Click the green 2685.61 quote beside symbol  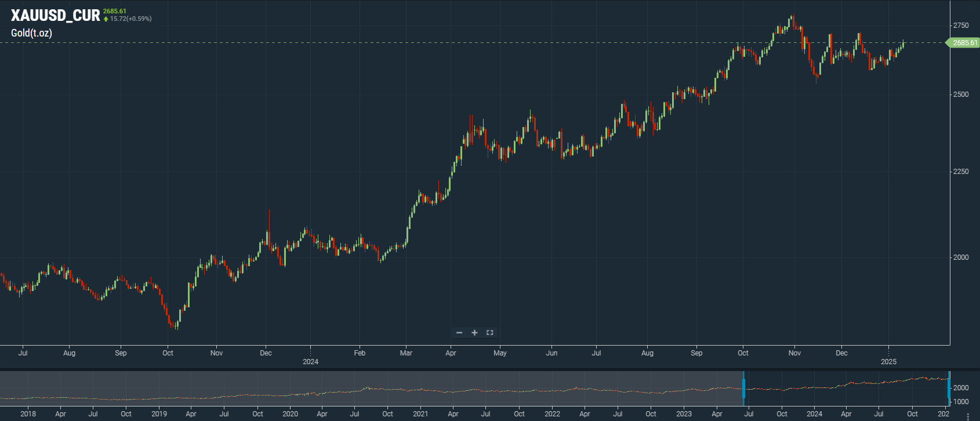(115, 11)
